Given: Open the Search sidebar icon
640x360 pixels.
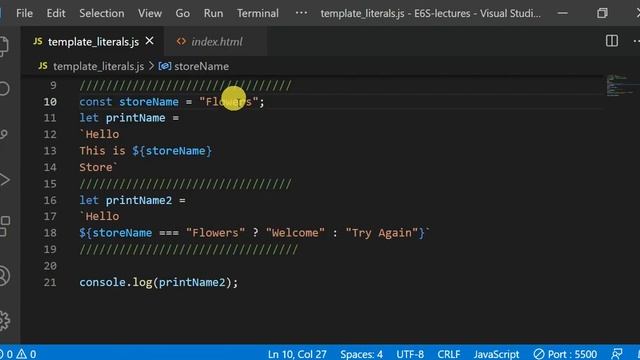Looking at the screenshot, I should point(4,89).
